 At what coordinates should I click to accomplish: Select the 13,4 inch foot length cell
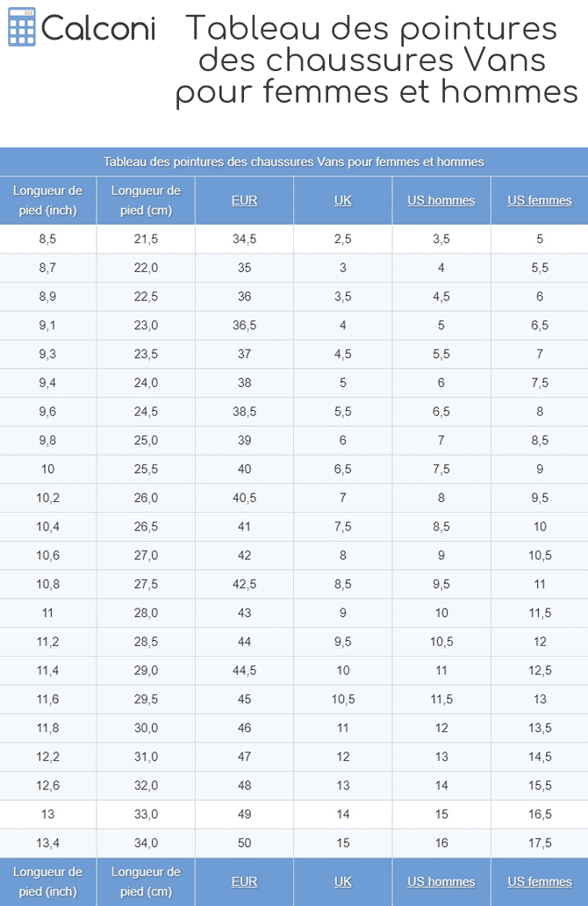(48, 843)
